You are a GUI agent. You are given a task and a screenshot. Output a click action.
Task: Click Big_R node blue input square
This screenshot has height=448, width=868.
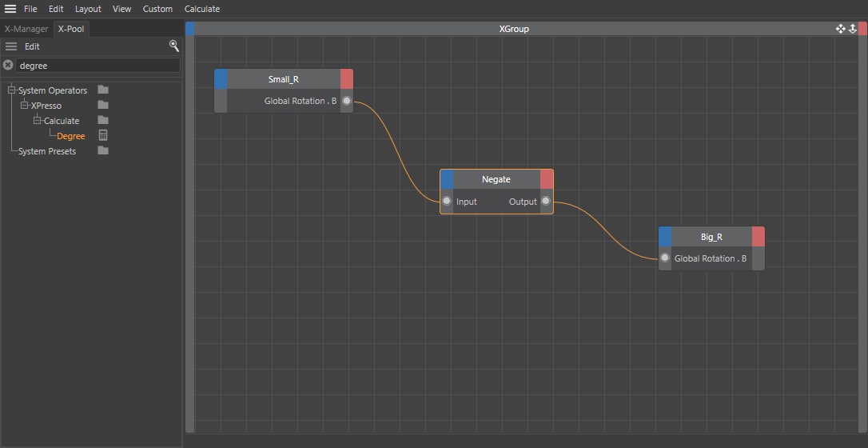(666, 237)
